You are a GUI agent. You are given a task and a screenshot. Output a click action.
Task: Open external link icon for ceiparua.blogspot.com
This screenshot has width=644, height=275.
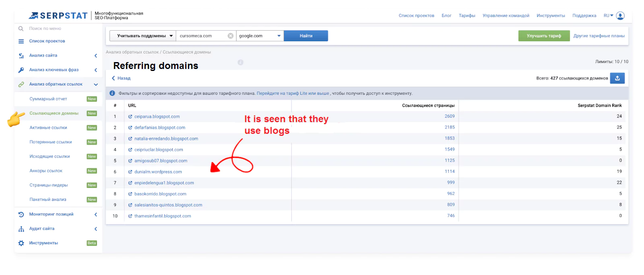point(130,117)
